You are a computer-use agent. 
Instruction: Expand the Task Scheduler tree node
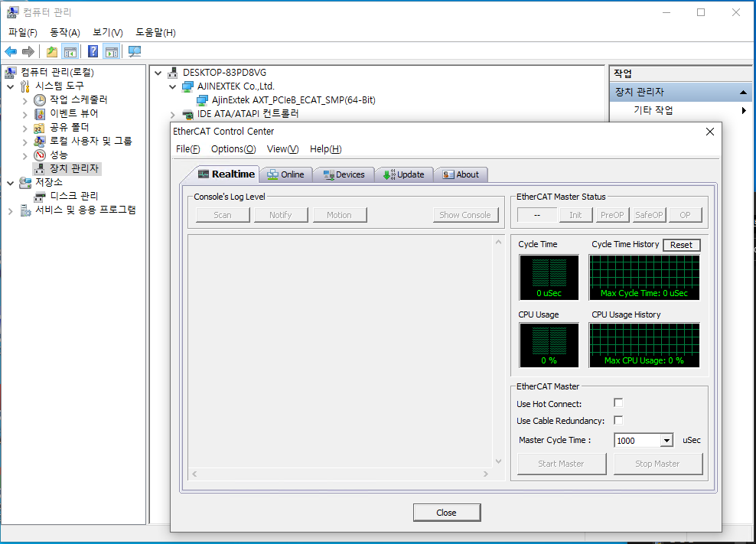click(x=25, y=101)
